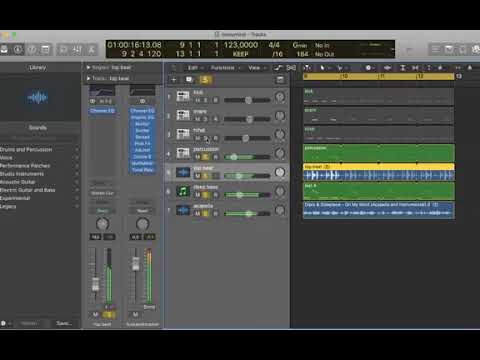Open the Functions menu in tracks area

pyautogui.click(x=225, y=68)
